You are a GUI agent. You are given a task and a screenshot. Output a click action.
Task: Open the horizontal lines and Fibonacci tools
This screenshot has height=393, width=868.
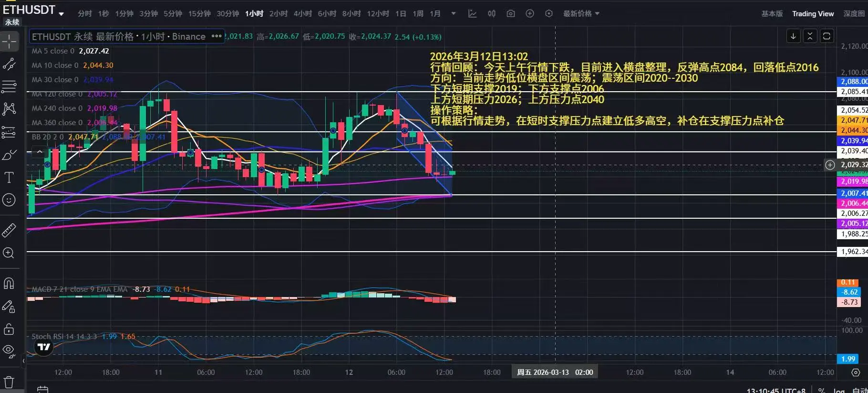click(x=9, y=86)
